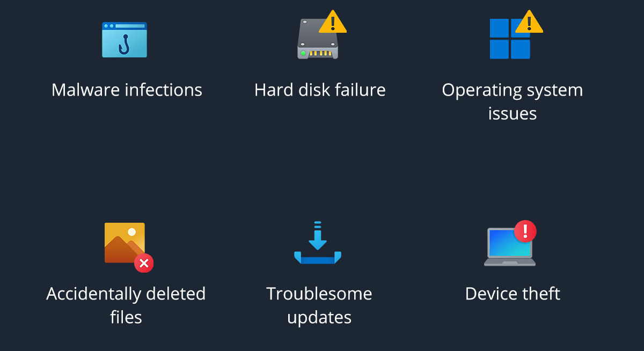Select the "Troublesome updates" caption
Viewport: 644px width, 351px height.
[319, 305]
